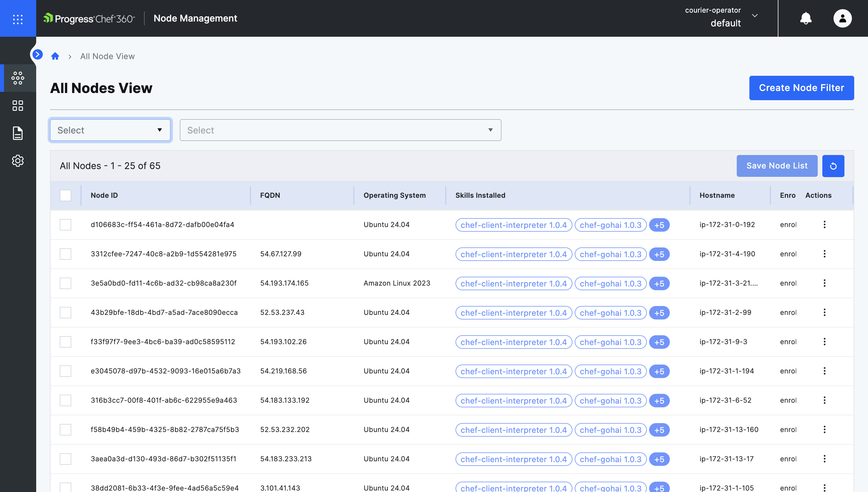
Task: Select node 3e5a0bd0-fd11 checkbox
Action: pyautogui.click(x=65, y=283)
